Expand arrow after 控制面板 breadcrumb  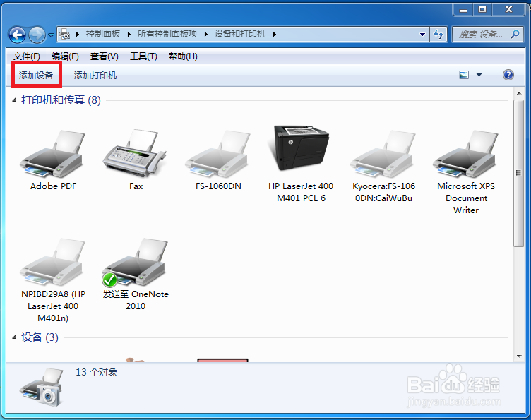pos(129,34)
